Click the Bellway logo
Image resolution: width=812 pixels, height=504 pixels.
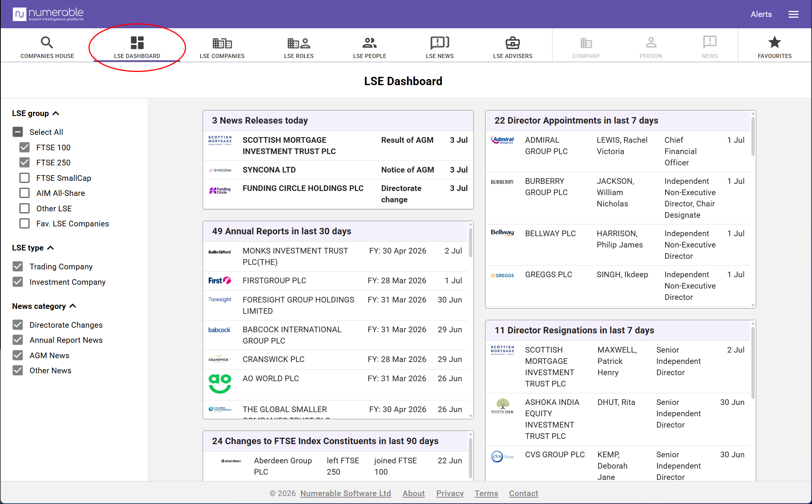pos(502,232)
